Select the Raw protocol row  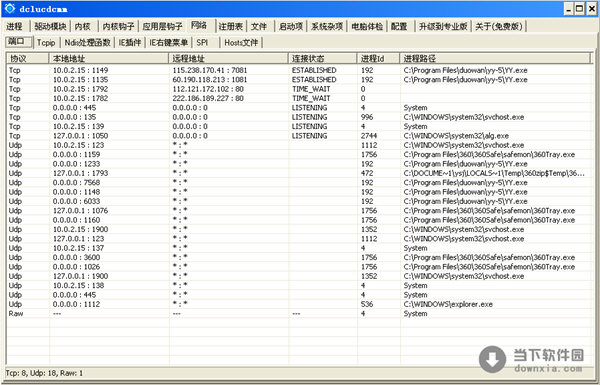click(x=300, y=314)
